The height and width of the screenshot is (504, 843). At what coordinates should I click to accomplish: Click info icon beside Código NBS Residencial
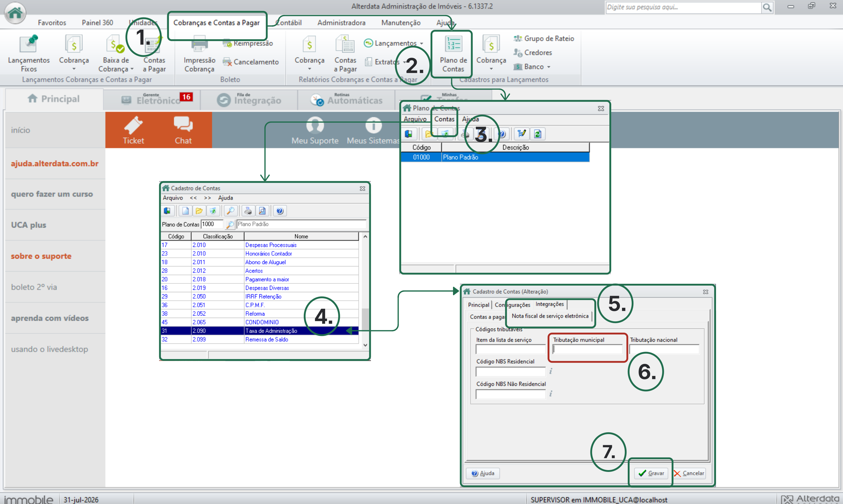[x=551, y=371]
